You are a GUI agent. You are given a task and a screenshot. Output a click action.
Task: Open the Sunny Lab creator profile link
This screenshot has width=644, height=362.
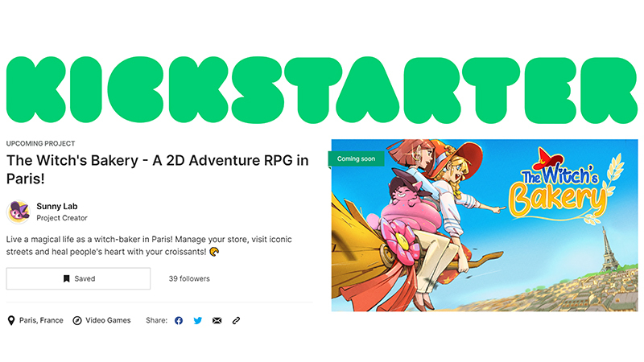57,207
